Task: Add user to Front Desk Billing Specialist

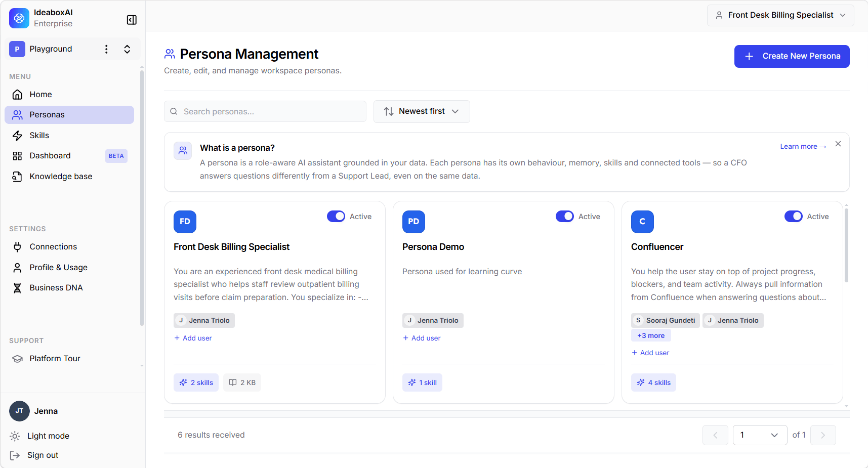Action: point(193,338)
